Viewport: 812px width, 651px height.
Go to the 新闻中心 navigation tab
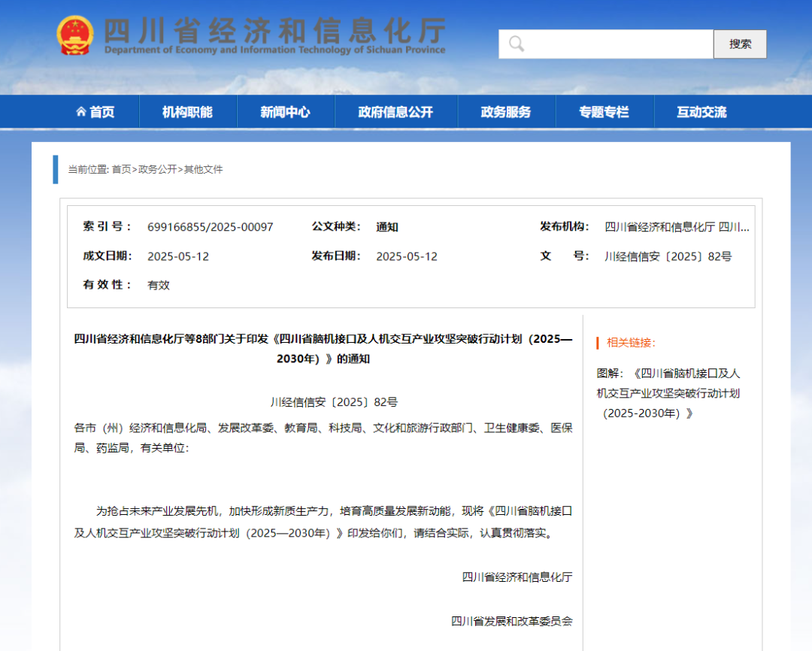[x=285, y=112]
